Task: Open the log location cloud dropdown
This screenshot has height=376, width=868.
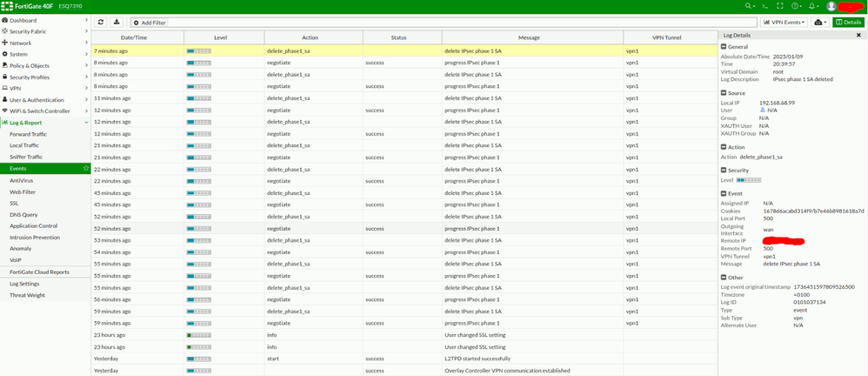Action: [x=820, y=22]
